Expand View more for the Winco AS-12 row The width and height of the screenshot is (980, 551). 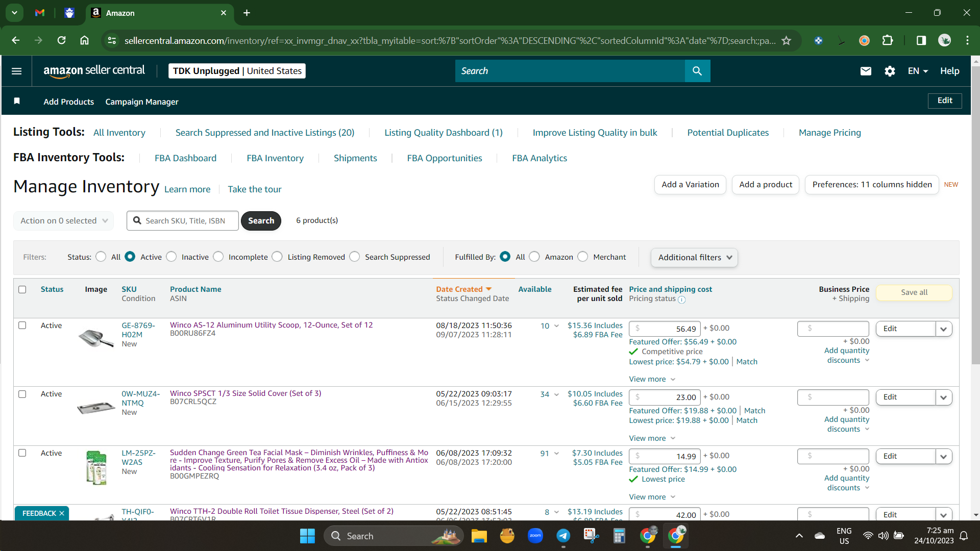click(652, 379)
